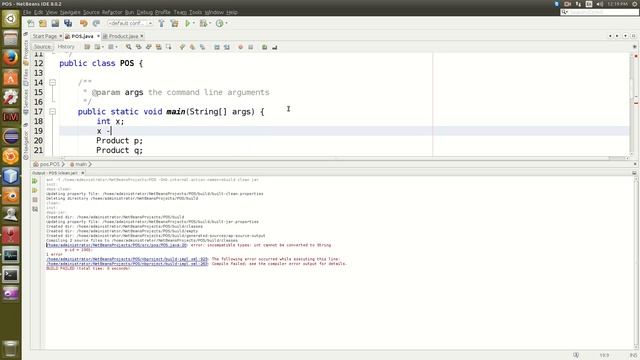
Task: Click the Shift Line Right icon
Action: click(x=227, y=47)
